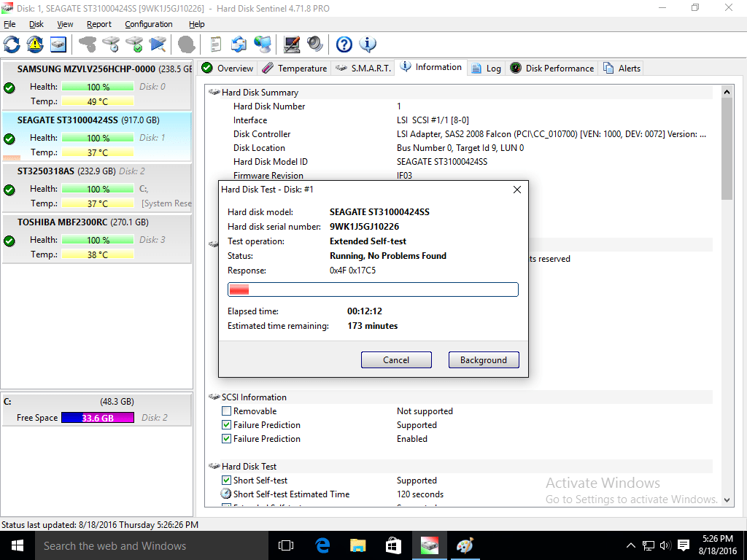This screenshot has width=747, height=560.
Task: Collapse the Hard Disk Summary section
Action: tap(214, 93)
